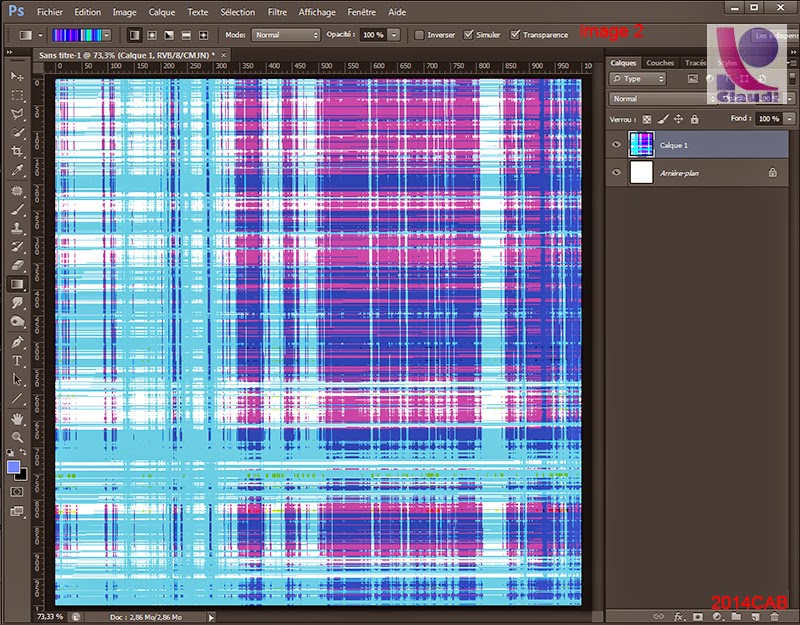
Task: Choose radial gradient style
Action: point(152,35)
